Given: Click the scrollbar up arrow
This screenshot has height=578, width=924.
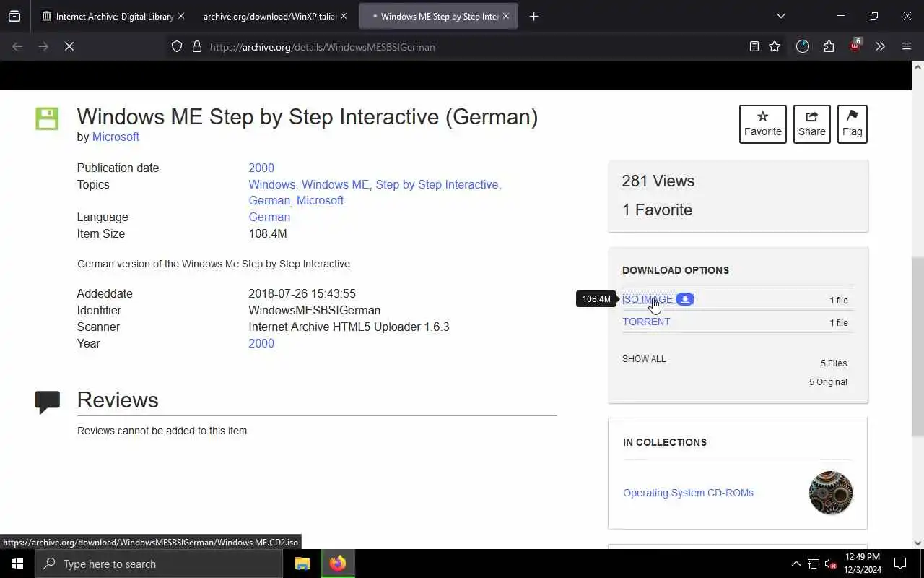Looking at the screenshot, I should (x=918, y=67).
